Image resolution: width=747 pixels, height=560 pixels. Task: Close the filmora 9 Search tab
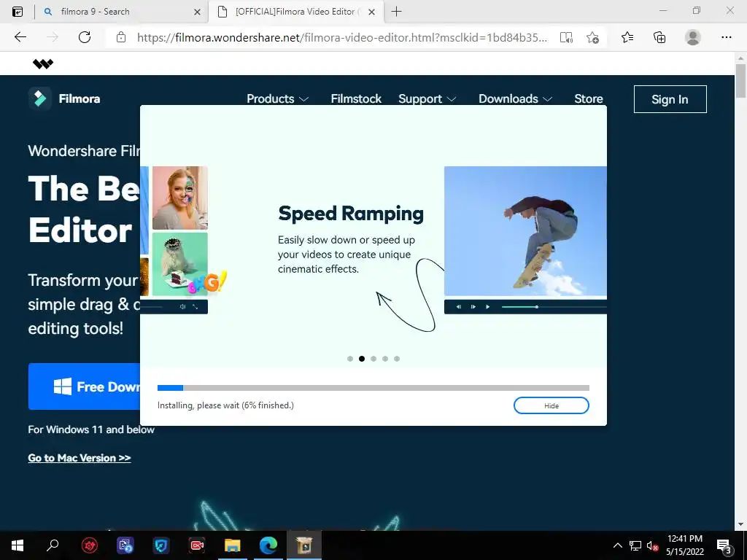point(197,12)
